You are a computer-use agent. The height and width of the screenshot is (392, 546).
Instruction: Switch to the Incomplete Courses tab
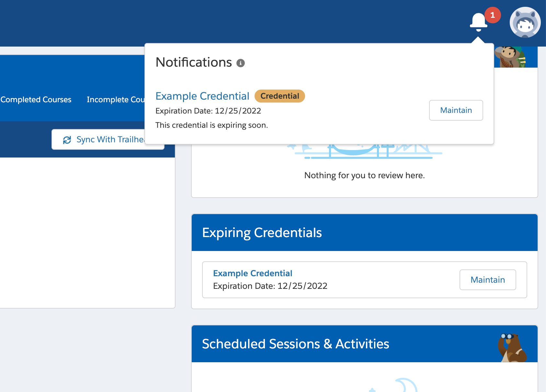click(x=115, y=100)
